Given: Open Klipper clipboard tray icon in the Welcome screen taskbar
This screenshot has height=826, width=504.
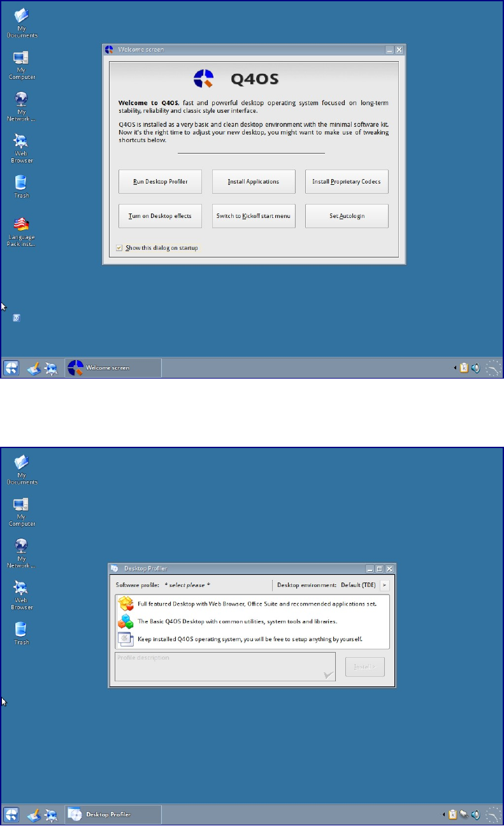Looking at the screenshot, I should (464, 368).
